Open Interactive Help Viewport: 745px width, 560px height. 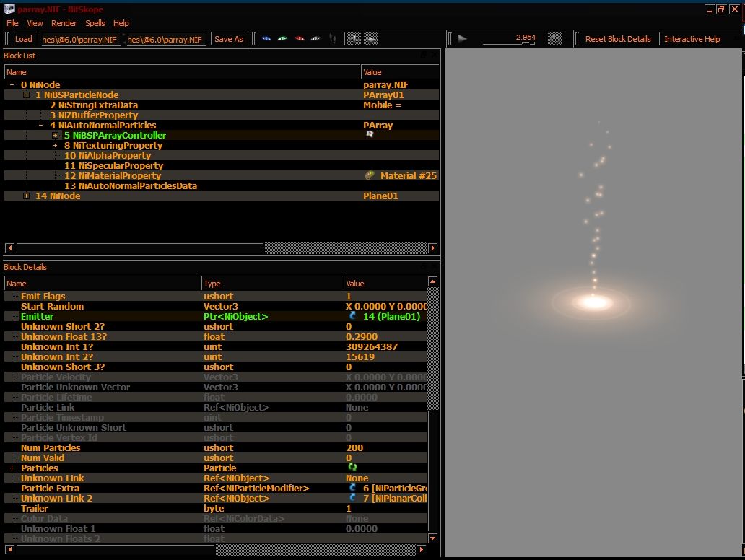(x=692, y=39)
